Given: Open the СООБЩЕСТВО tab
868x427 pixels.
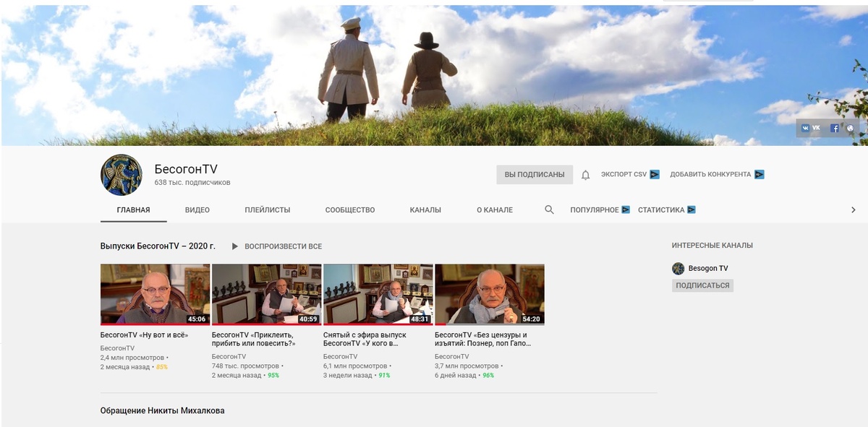Looking at the screenshot, I should click(350, 210).
